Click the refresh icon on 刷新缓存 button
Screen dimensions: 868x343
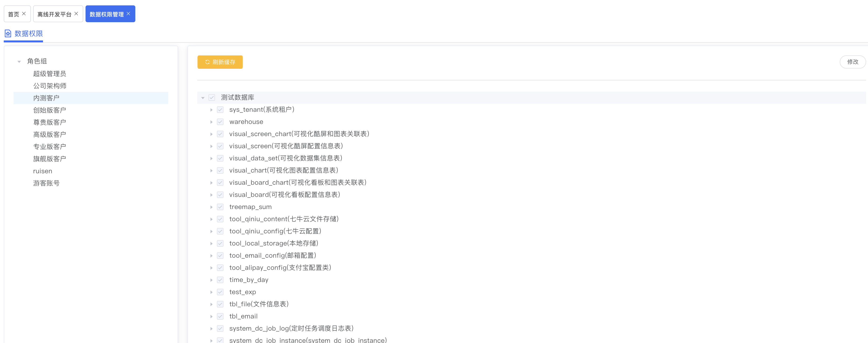[208, 62]
